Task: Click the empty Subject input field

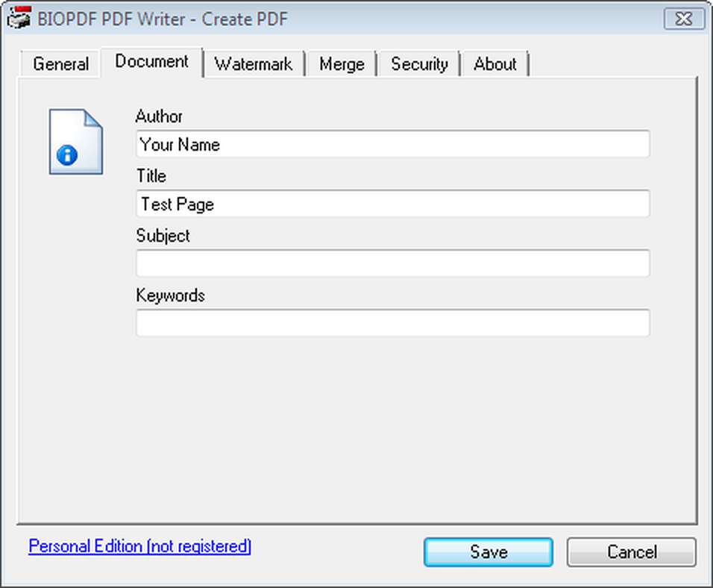Action: coord(393,263)
